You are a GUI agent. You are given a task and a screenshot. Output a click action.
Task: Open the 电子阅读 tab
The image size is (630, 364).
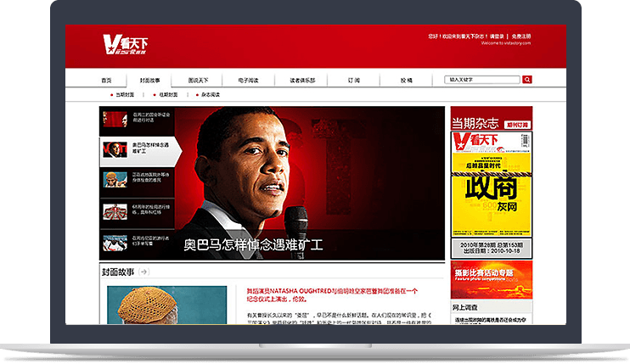248,80
